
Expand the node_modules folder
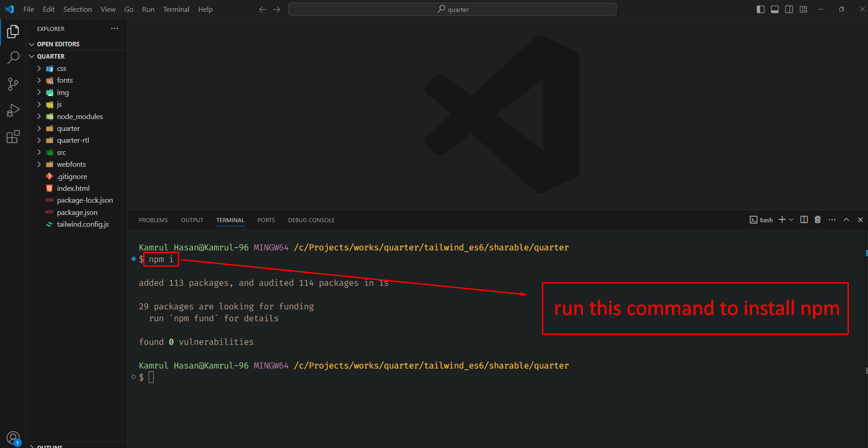click(x=80, y=117)
